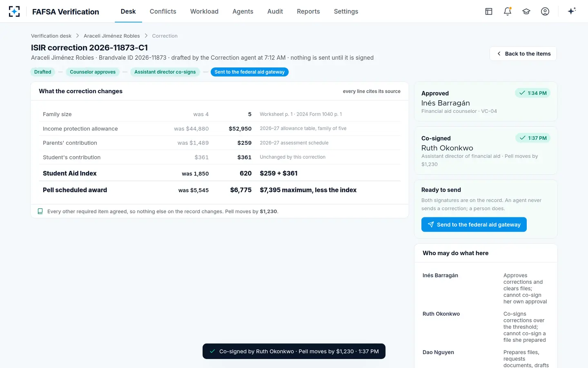Click the Sent to the federal aid gateway step pill

[x=249, y=72]
